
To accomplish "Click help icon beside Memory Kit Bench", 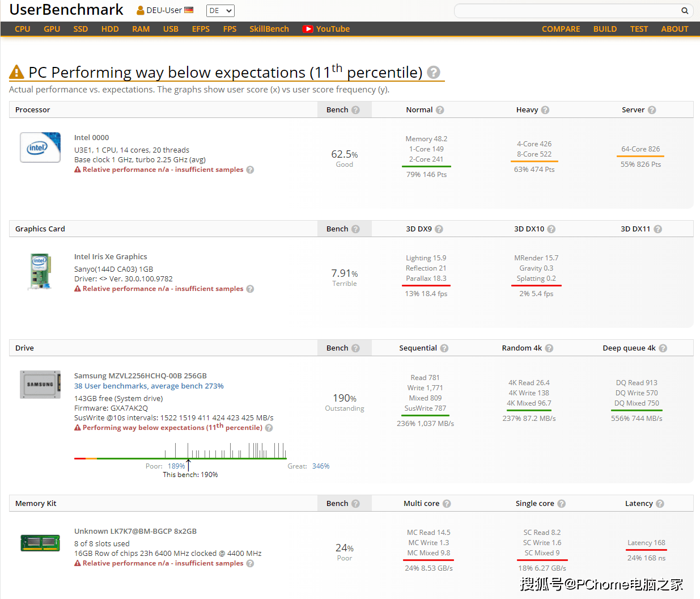I will tap(355, 504).
